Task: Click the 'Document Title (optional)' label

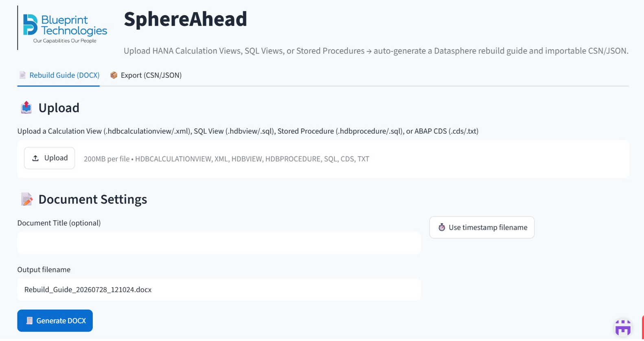Action: tap(59, 223)
